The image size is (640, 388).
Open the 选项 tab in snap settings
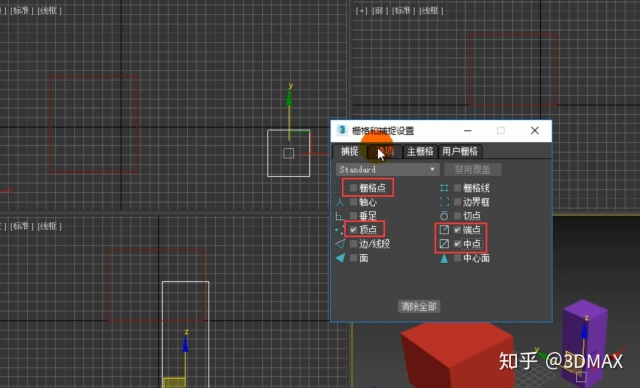(x=385, y=151)
